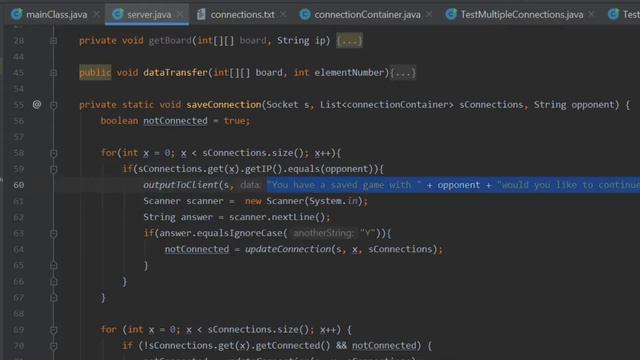Image resolution: width=640 pixels, height=360 pixels.
Task: Click the highlighted public keyword on line 45
Action: click(x=95, y=73)
